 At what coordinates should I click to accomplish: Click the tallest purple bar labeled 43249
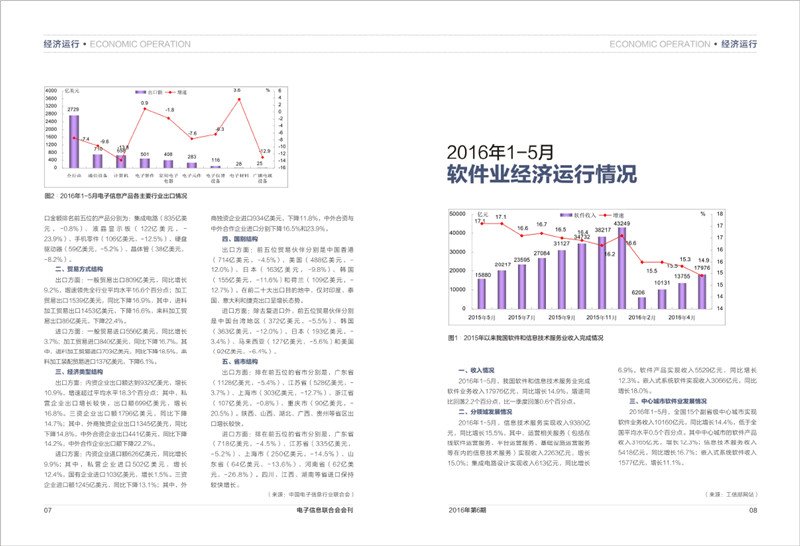622,268
